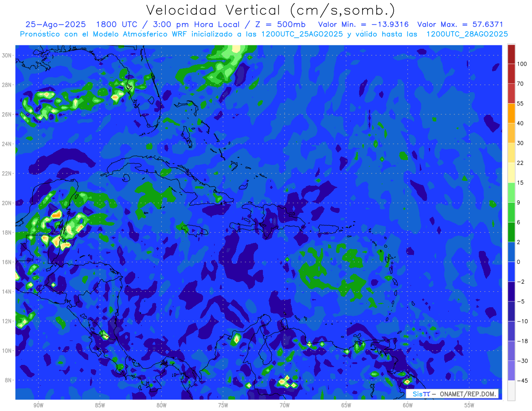This screenshot has width=532, height=411.
Task: Click the title "Velocidad Vertical (cm/s,somb.)"
Action: (270, 11)
